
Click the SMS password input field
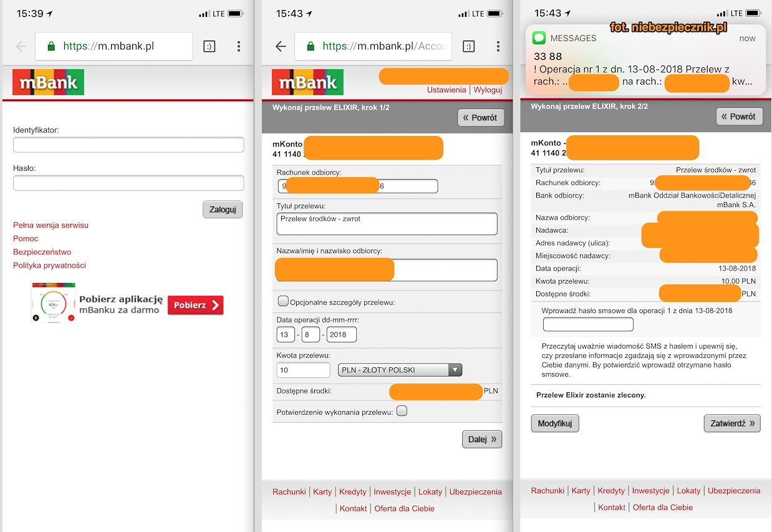point(588,324)
